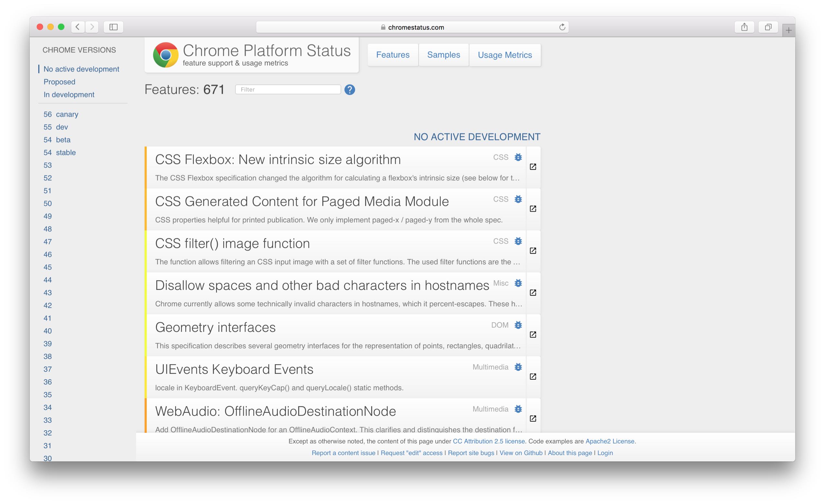Open external link for WebAudio OfflineAudioDestinationNode
Image resolution: width=825 pixels, height=504 pixels.
pyautogui.click(x=533, y=419)
